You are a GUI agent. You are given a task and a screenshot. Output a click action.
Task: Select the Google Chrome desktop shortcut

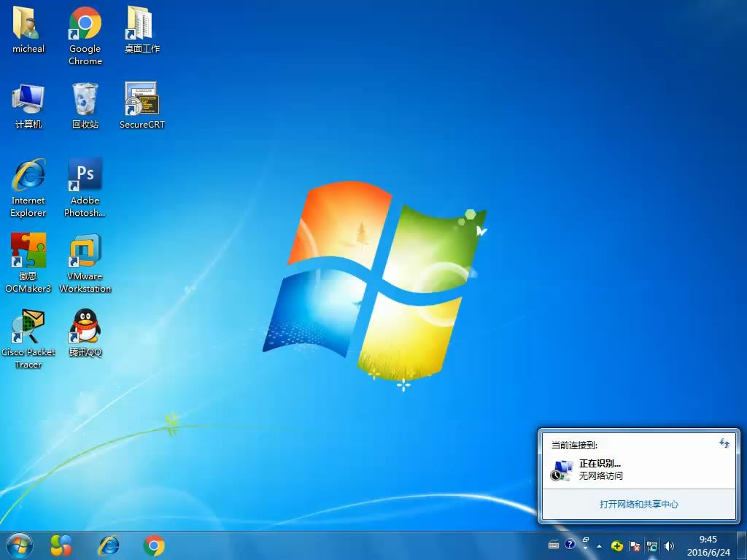coord(85,36)
